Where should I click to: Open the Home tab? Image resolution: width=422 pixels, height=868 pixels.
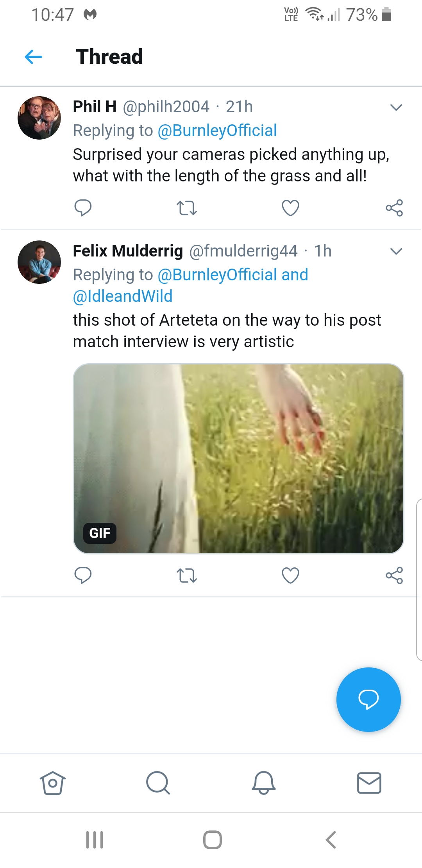[52, 783]
